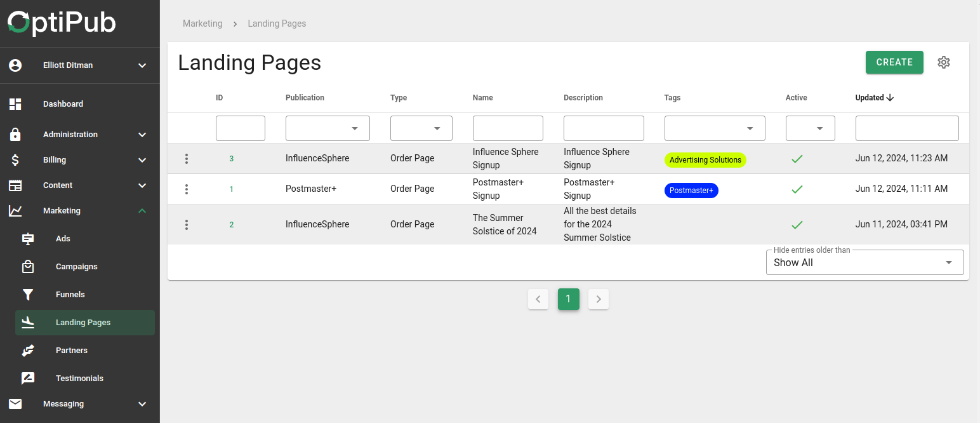Screen dimensions: 980x423
Task: Focus the Name filter input
Action: (x=508, y=128)
